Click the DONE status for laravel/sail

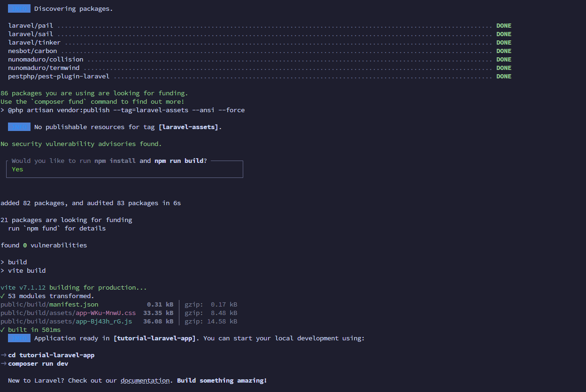point(504,34)
